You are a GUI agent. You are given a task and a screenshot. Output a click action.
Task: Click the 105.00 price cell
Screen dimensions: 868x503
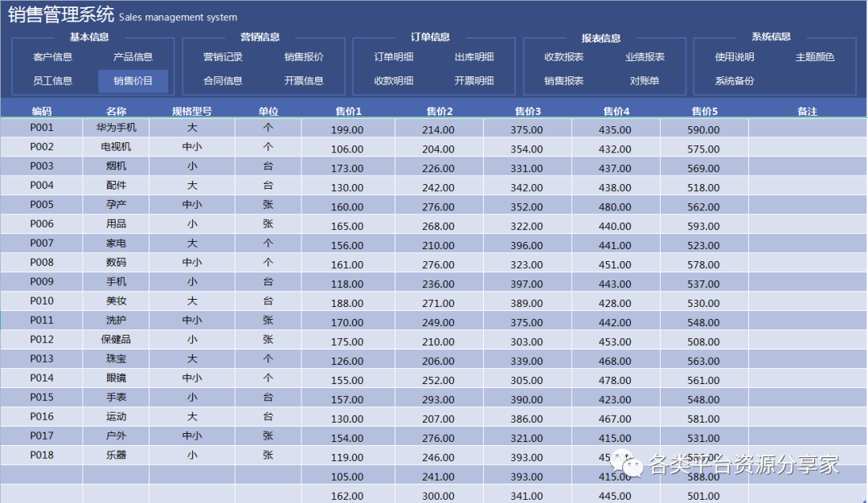[348, 476]
